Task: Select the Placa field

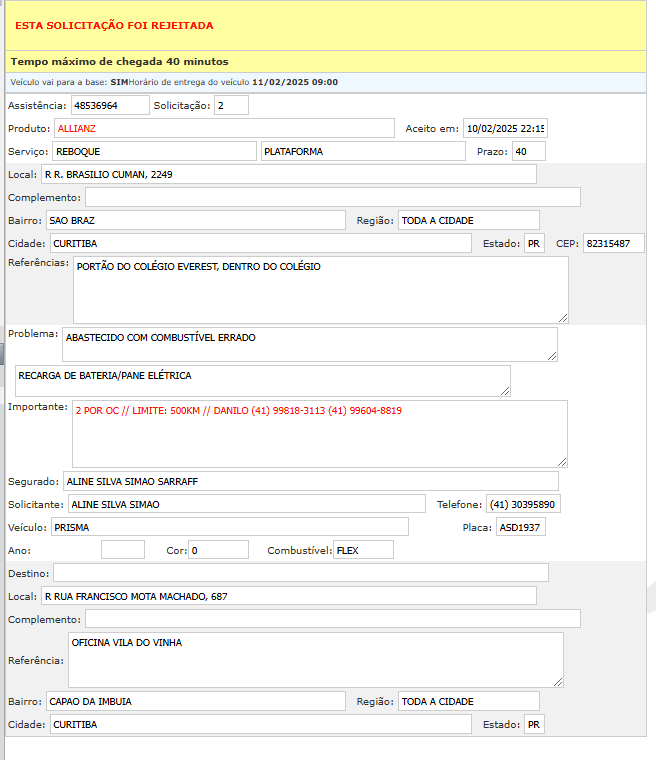Action: tap(521, 527)
